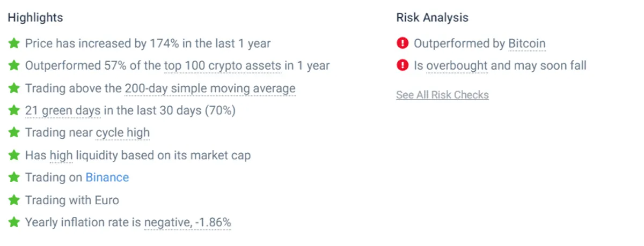Image resolution: width=644 pixels, height=246 pixels.
Task: Click the underlined 'negative, -1.86%' text
Action: [x=188, y=222]
